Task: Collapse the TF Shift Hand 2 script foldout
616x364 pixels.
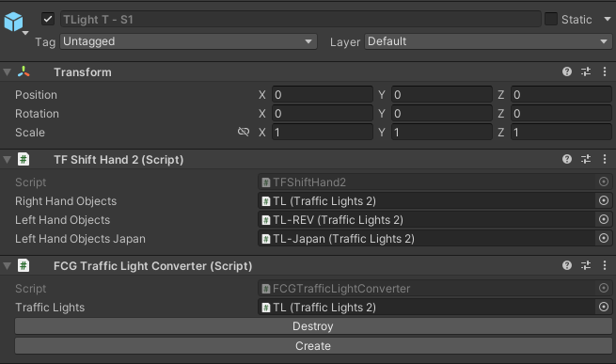Action: click(8, 160)
